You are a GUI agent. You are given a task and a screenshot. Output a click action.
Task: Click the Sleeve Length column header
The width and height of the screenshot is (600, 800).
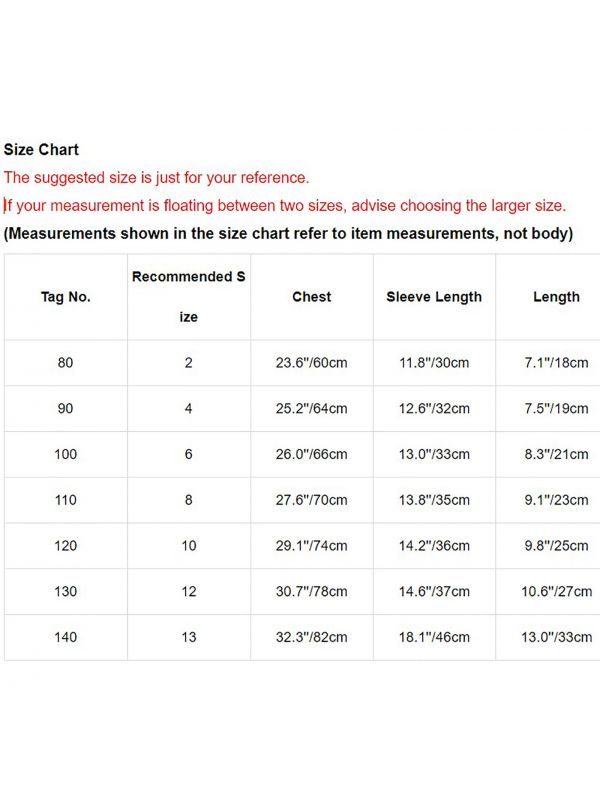[434, 297]
